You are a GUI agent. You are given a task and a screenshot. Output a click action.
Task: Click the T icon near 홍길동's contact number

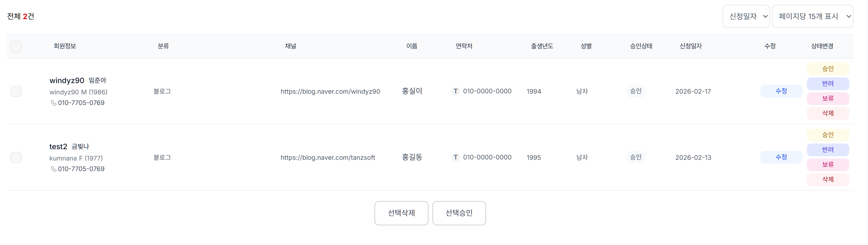(x=455, y=157)
